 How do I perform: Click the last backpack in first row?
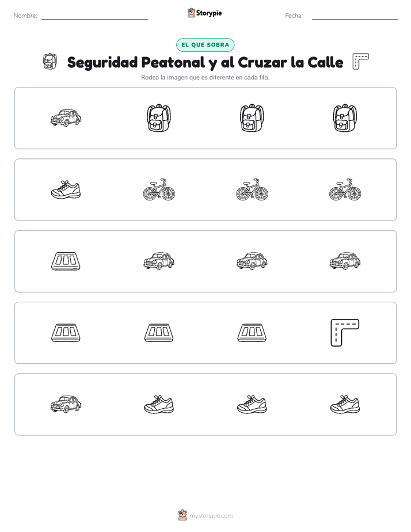coord(345,118)
